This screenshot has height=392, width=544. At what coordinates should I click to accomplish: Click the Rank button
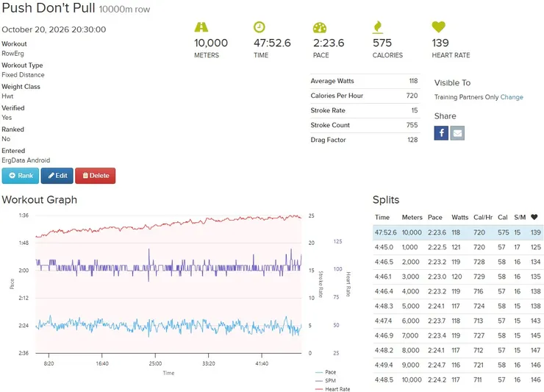tap(21, 176)
